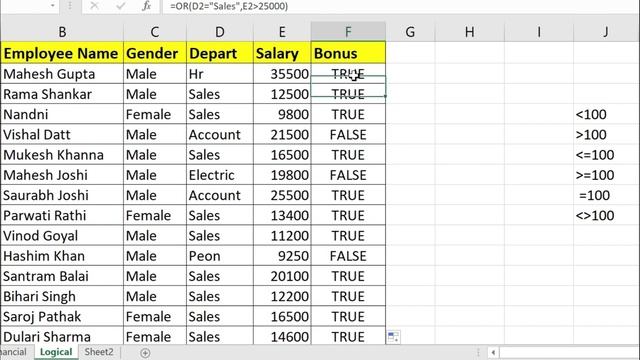The image size is (640, 360).
Task: Click the horizontal scrollbar left arrow
Action: point(493,352)
